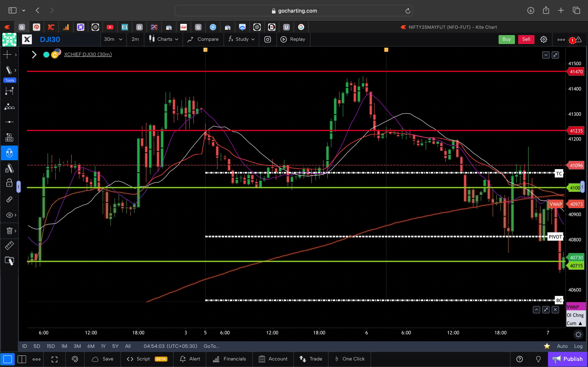The width and height of the screenshot is (588, 367).
Task: Toggle the magnet snap tool
Action: 9,153
